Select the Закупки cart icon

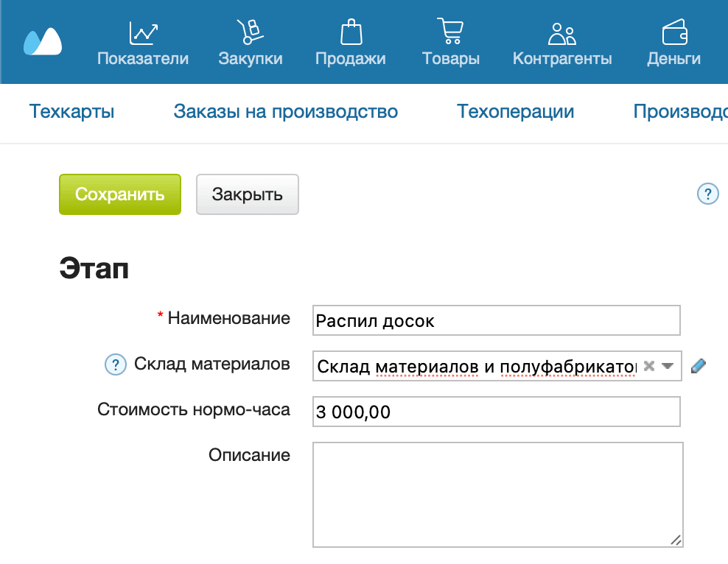click(251, 31)
